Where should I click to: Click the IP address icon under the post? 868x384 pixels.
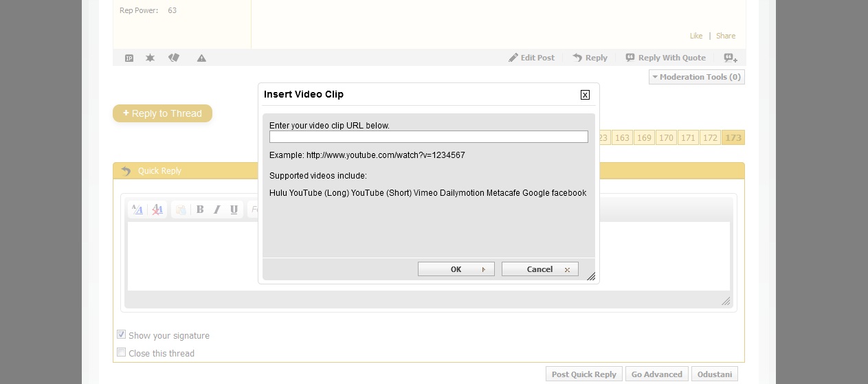pos(129,58)
